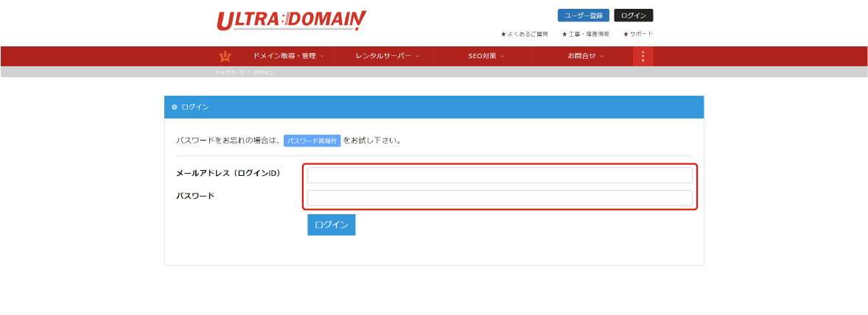Click the トップページ breadcrumb link

[x=229, y=72]
